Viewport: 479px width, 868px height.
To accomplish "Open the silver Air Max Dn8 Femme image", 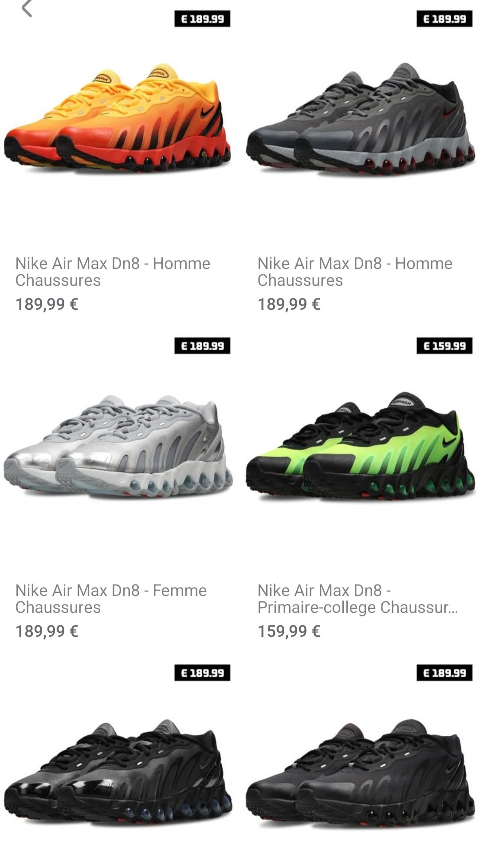I will pyautogui.click(x=118, y=445).
